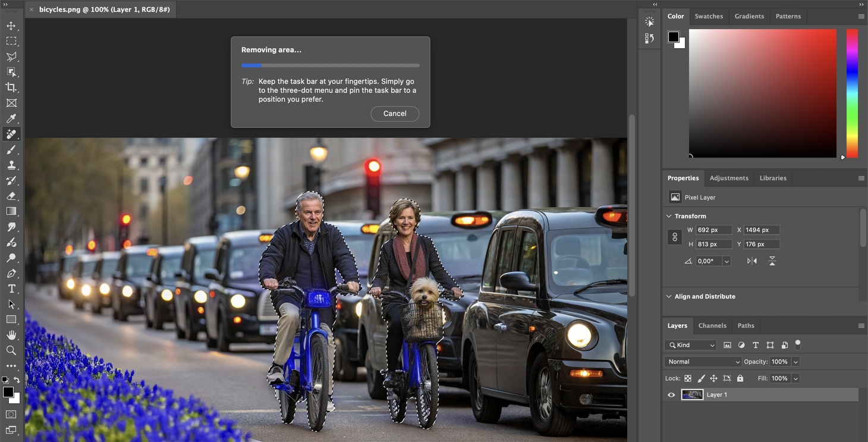Reset default foreground and background colors
The image size is (868, 442).
pos(5,380)
